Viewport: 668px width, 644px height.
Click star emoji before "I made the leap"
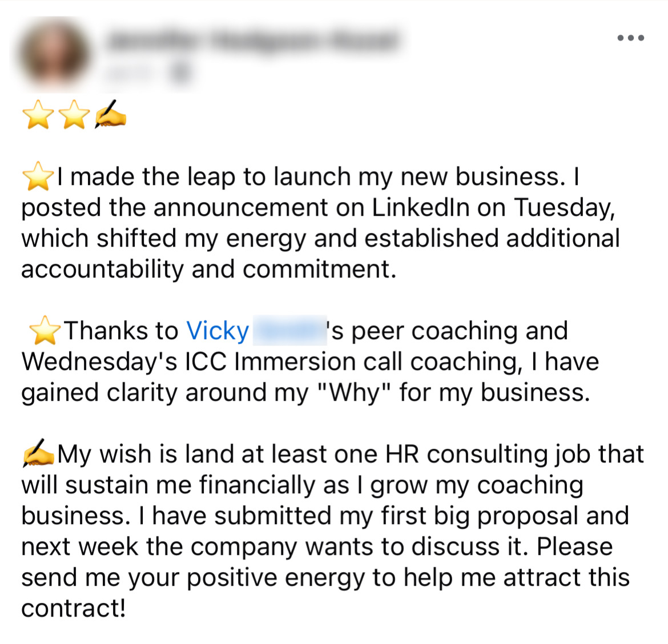pos(38,177)
